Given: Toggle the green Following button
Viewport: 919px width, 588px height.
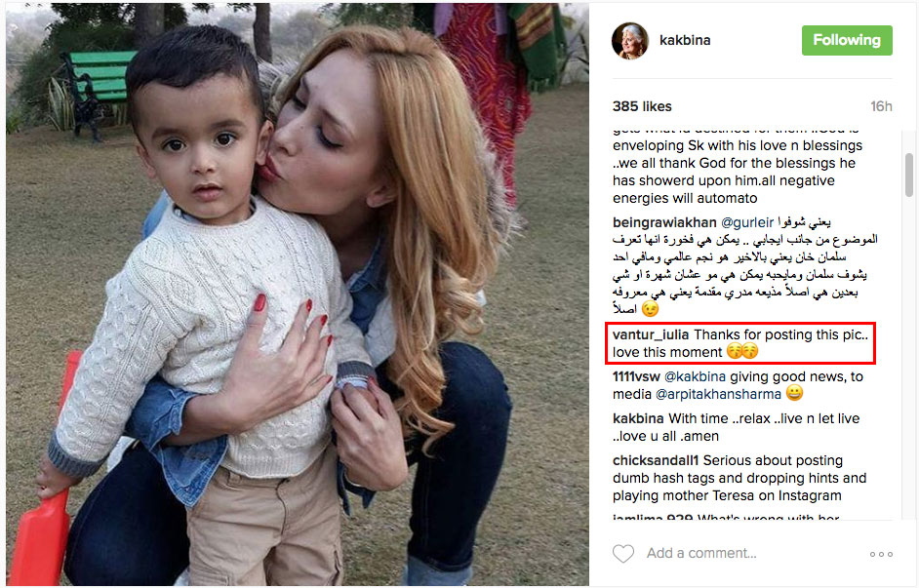Looking at the screenshot, I should (x=847, y=40).
